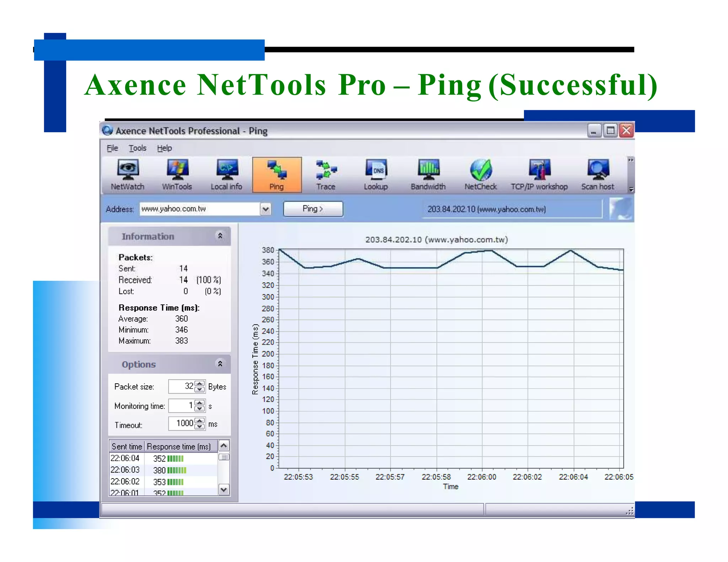Image resolution: width=728 pixels, height=562 pixels.
Task: Minimize the NetTools window
Action: pyautogui.click(x=594, y=131)
